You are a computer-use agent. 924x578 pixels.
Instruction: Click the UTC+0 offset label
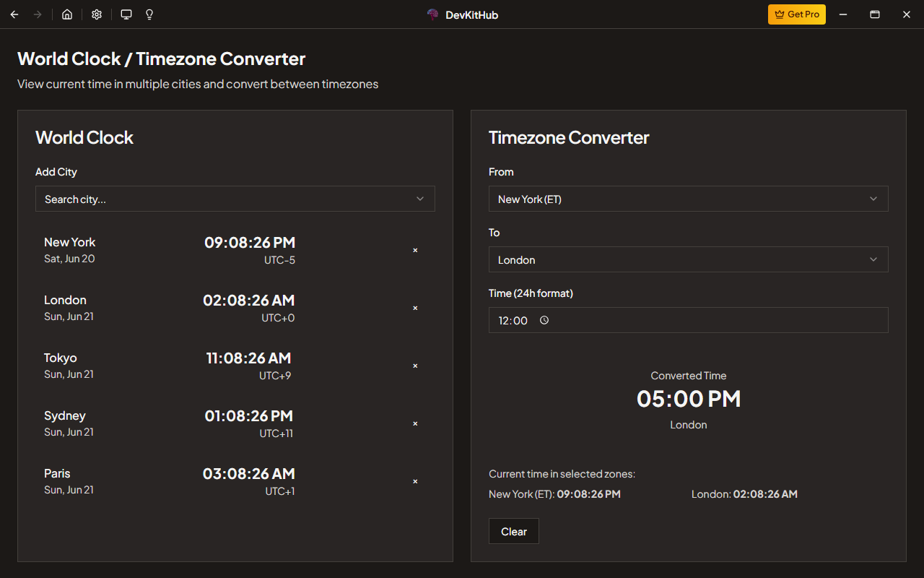click(278, 318)
